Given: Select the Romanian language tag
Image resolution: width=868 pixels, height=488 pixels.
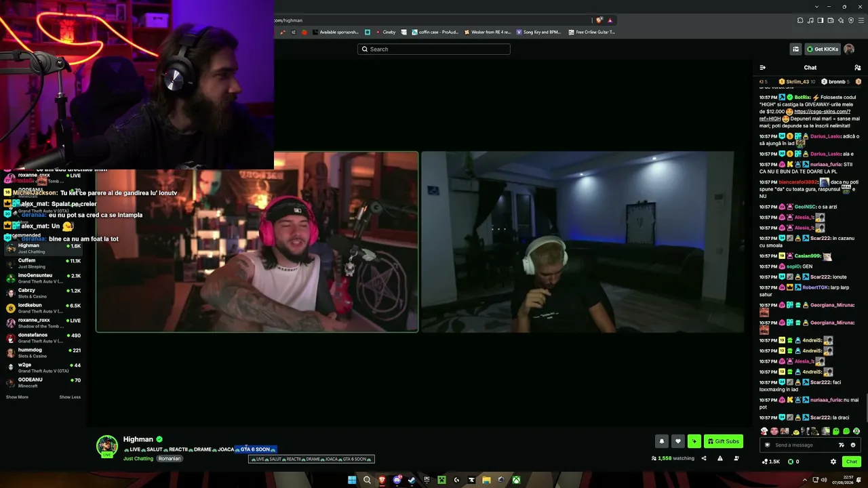Looking at the screenshot, I should pos(170,459).
